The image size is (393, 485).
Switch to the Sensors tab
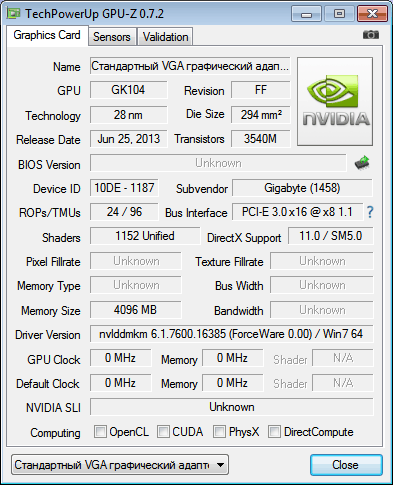pos(112,36)
